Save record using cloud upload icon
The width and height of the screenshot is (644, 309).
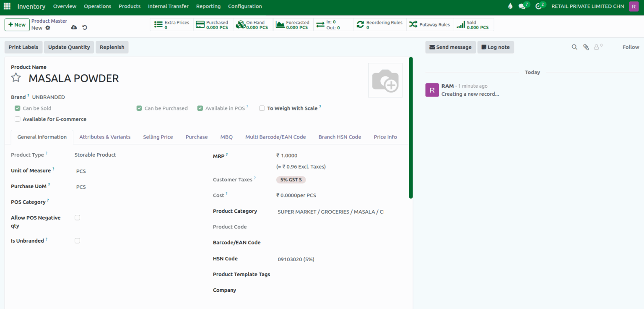[74, 28]
